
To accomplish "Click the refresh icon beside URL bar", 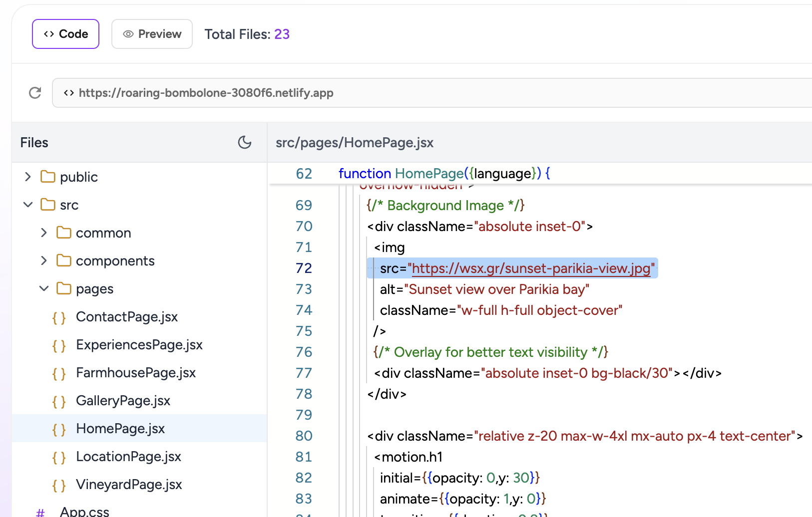I will pyautogui.click(x=35, y=93).
